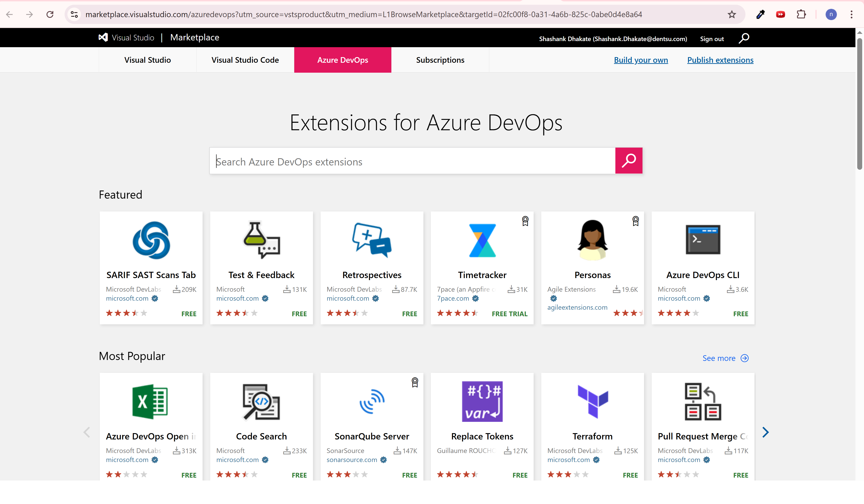Click the Sign out button
Viewport: 864px width, 504px height.
click(712, 39)
